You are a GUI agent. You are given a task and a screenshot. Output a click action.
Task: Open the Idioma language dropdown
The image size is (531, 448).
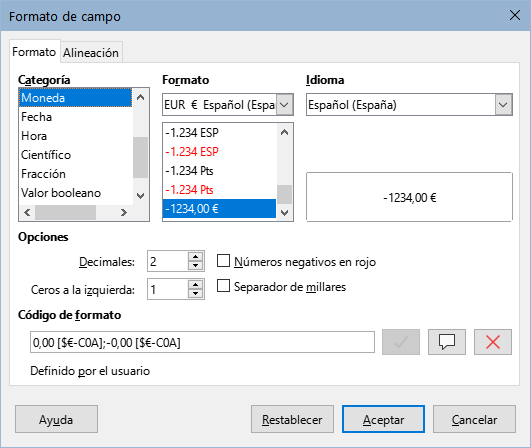click(x=503, y=105)
